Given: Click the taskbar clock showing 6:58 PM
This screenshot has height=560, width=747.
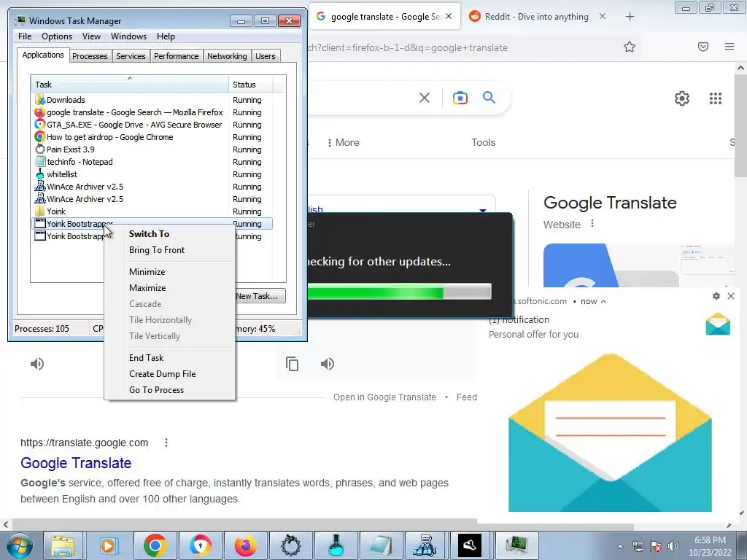Looking at the screenshot, I should click(x=710, y=546).
